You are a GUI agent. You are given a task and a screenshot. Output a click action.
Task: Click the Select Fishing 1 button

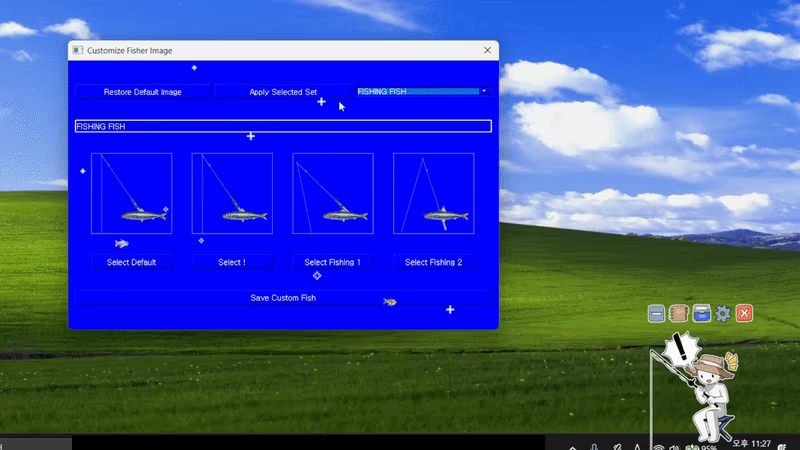click(x=333, y=262)
